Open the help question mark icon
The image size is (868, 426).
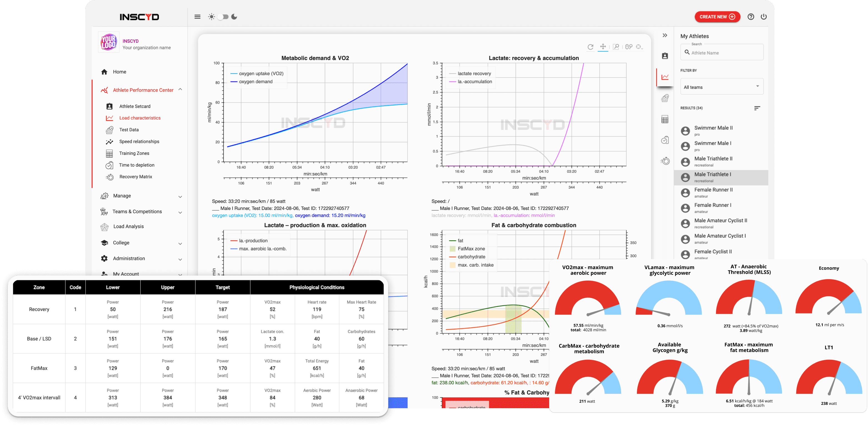coord(751,16)
